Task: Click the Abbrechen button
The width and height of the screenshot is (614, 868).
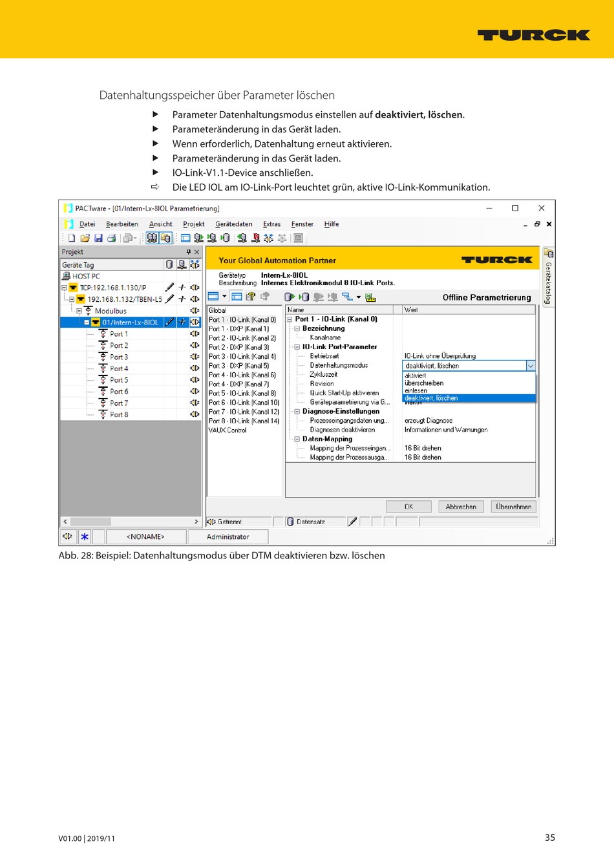Action: (x=461, y=507)
